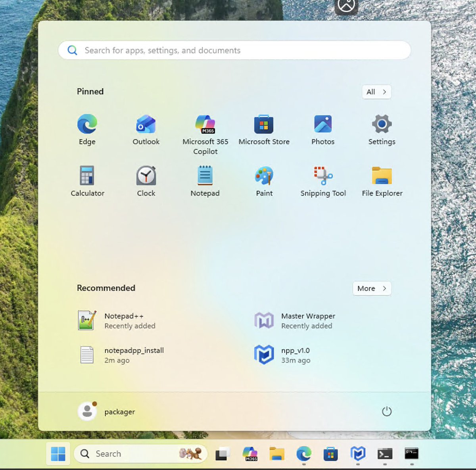Click the taskbar Search box
This screenshot has width=476, height=470.
[x=141, y=454]
